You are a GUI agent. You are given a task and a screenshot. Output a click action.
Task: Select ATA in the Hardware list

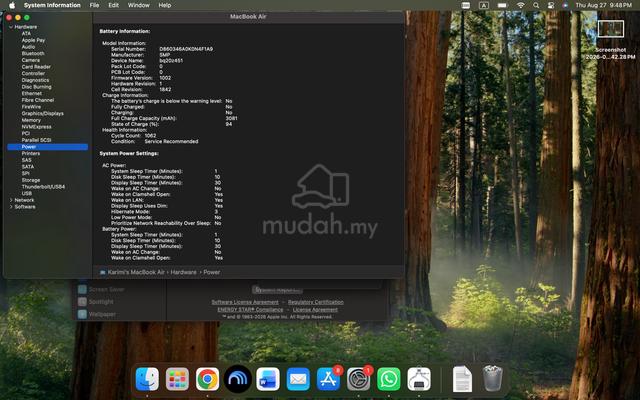click(x=26, y=33)
